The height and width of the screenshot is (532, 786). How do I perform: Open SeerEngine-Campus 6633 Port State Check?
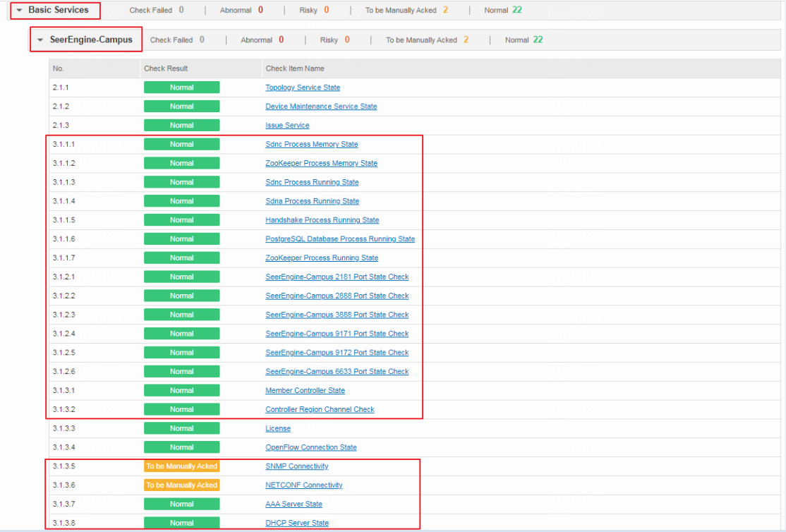[x=337, y=372]
